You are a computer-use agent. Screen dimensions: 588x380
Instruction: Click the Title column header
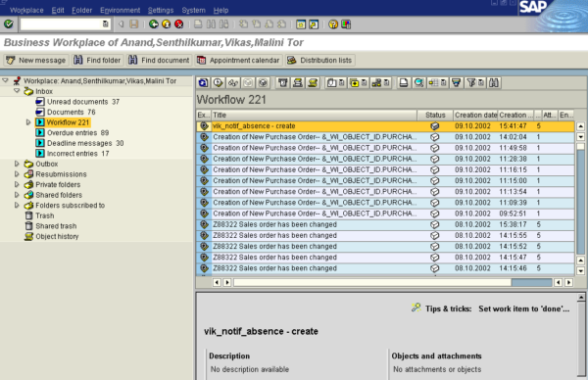pos(314,115)
